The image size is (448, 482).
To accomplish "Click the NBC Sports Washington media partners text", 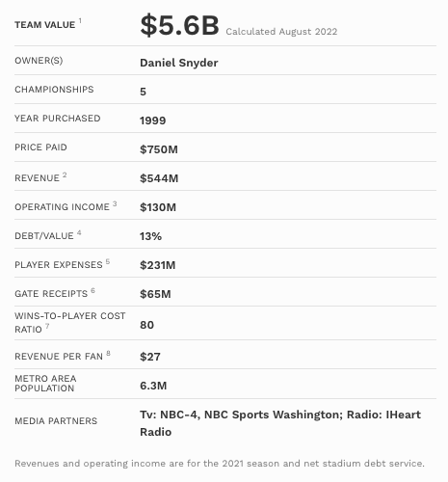I will coord(272,415).
